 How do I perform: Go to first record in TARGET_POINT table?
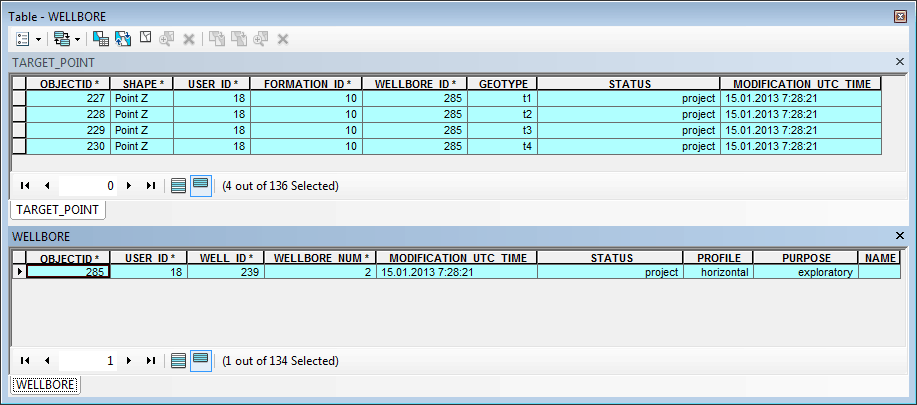[25, 186]
